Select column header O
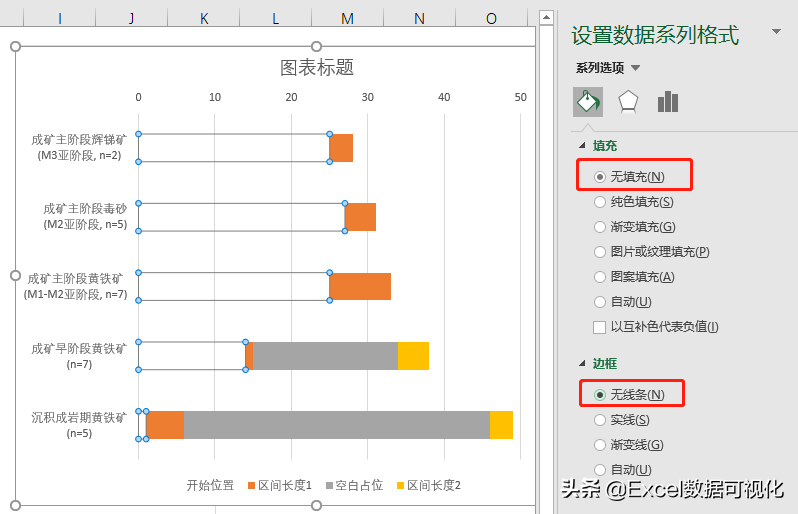 [491, 19]
